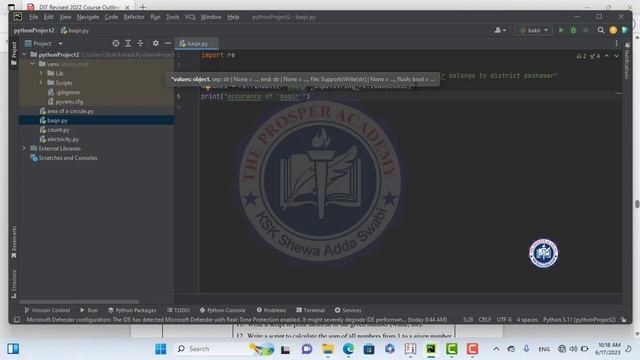This screenshot has height=360, width=640.
Task: Collapse the pythonProject2 root folder
Action: click(x=24, y=54)
